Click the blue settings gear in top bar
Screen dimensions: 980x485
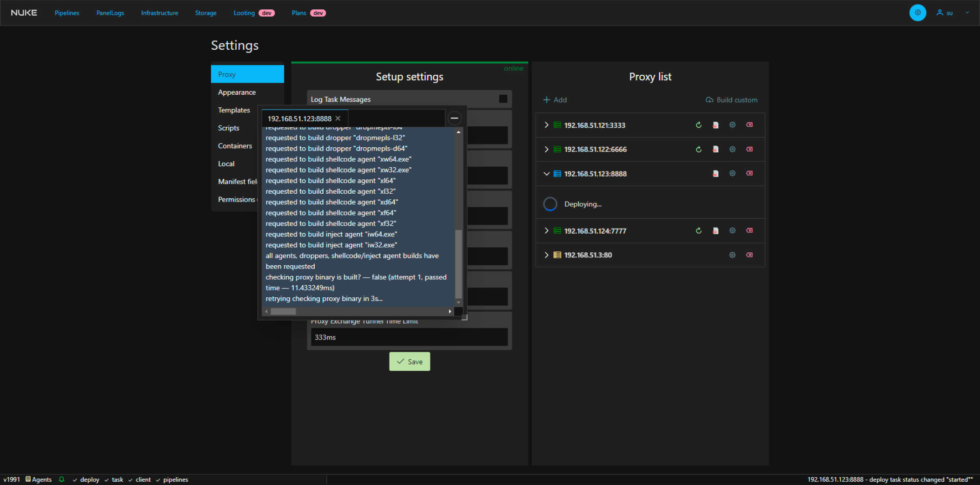point(917,13)
